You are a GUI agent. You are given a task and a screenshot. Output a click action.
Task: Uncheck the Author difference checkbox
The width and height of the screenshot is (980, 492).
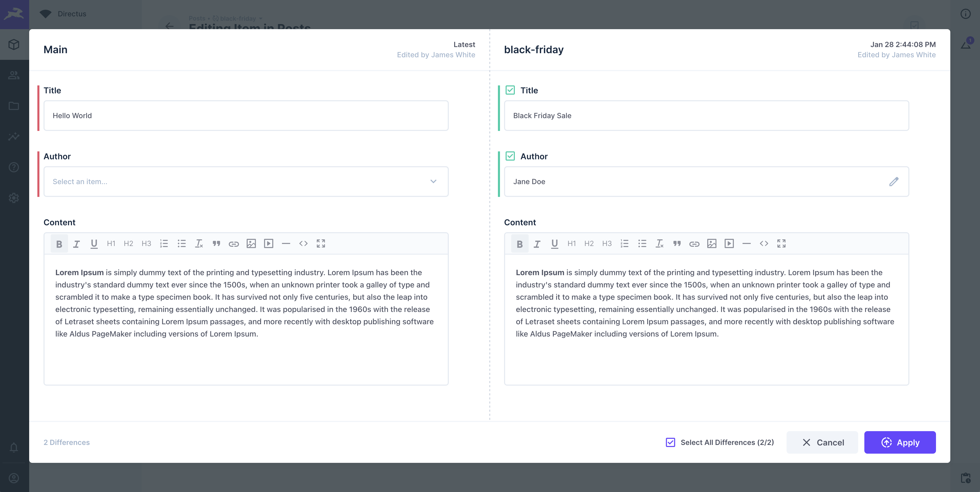(x=510, y=156)
